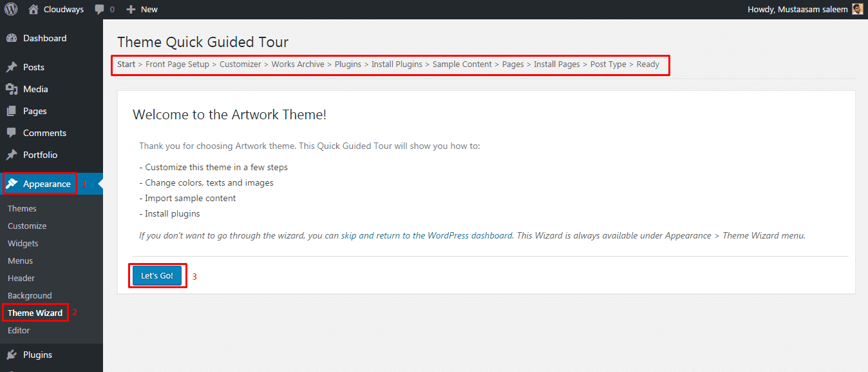Open the theme Editor submenu item

pyautogui.click(x=19, y=330)
